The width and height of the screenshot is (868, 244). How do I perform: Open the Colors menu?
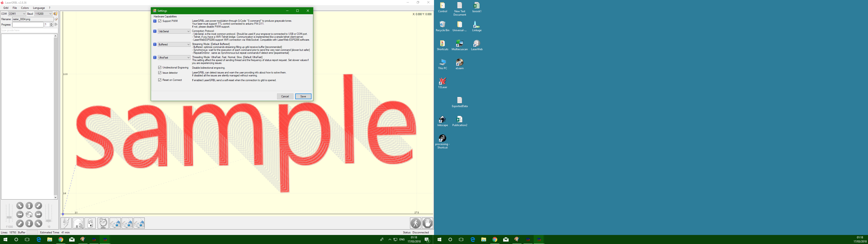[25, 8]
